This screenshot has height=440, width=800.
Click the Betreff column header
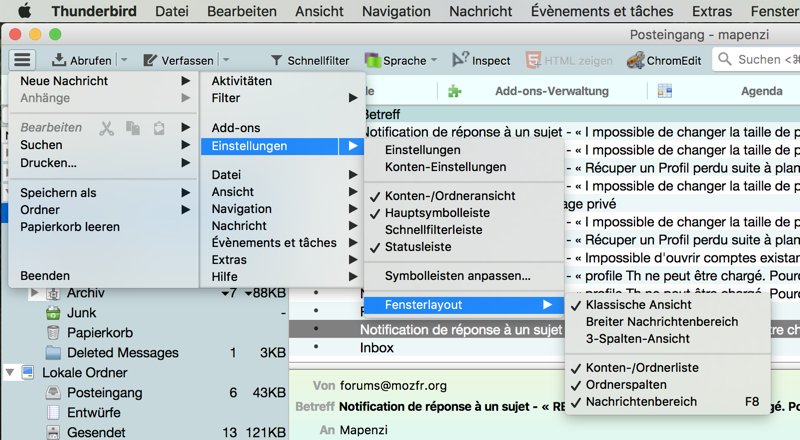383,114
